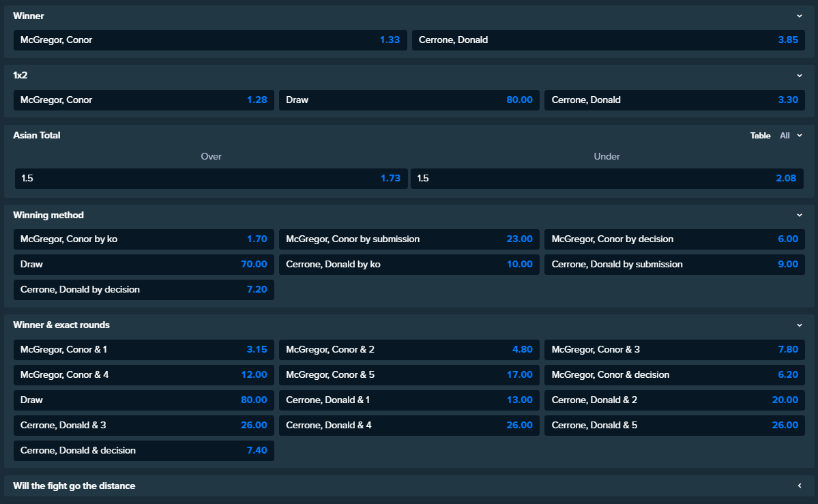
Task: Click the Over column label
Action: click(x=211, y=157)
